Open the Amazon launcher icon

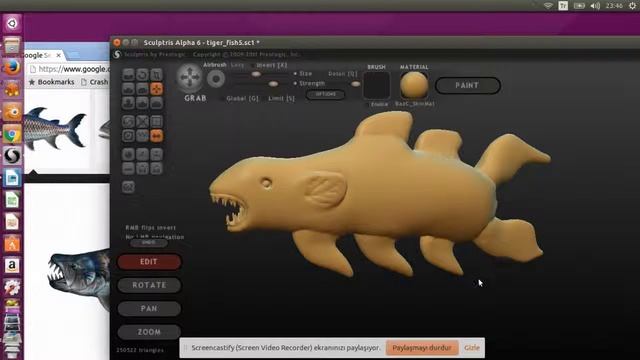[x=12, y=266]
